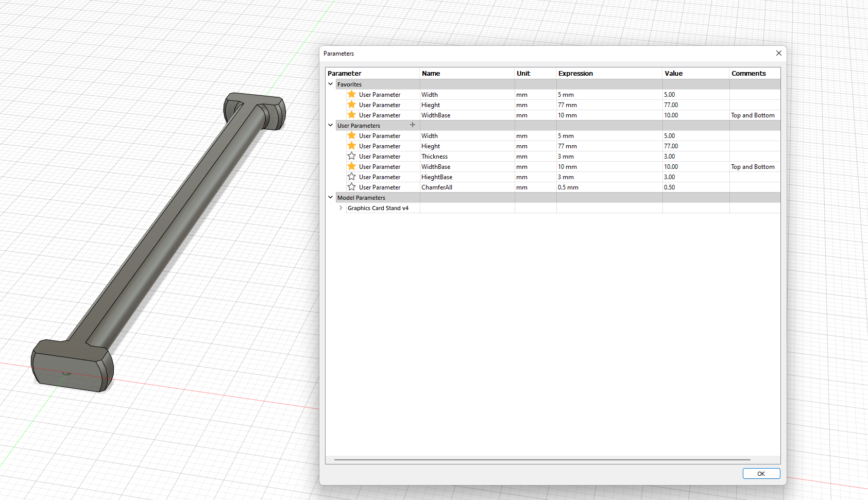This screenshot has width=868, height=500.
Task: Collapse the User Parameters section
Action: [331, 125]
